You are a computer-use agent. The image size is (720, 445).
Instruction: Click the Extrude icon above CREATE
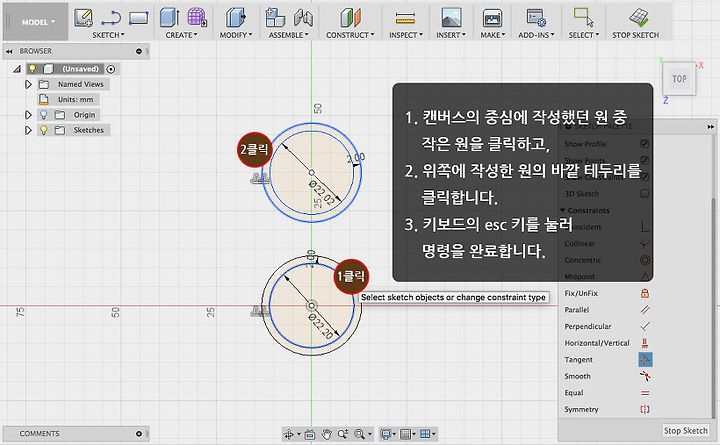point(169,18)
